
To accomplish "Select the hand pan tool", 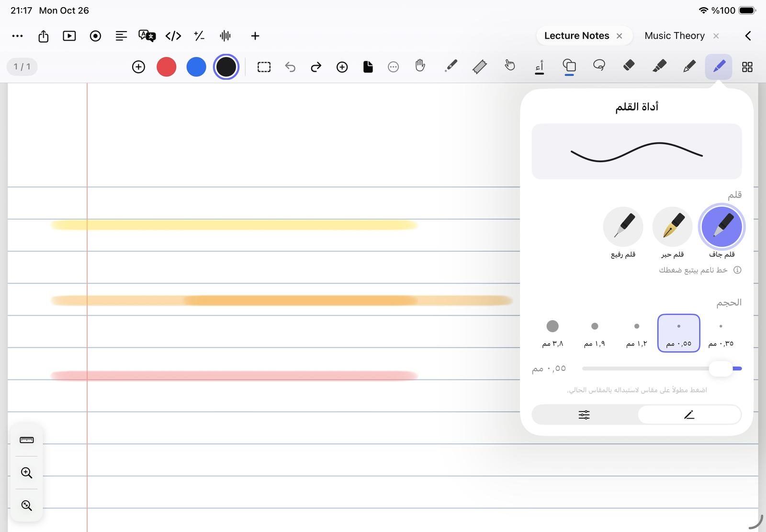I will [x=420, y=66].
